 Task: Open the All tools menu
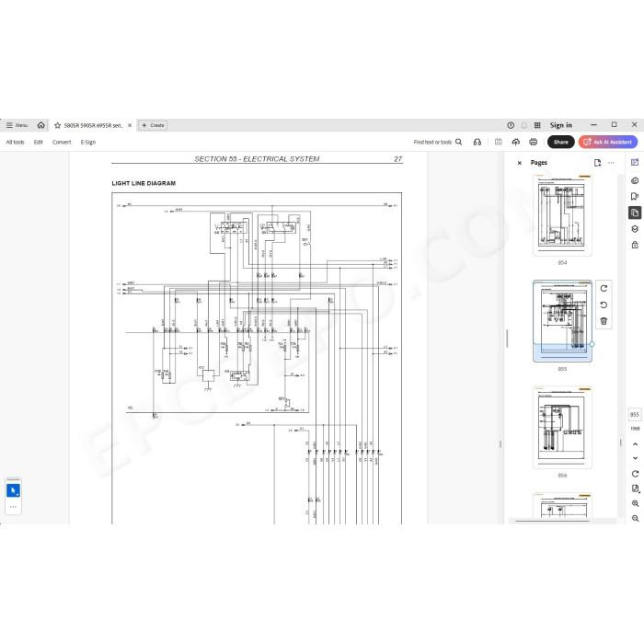point(16,142)
